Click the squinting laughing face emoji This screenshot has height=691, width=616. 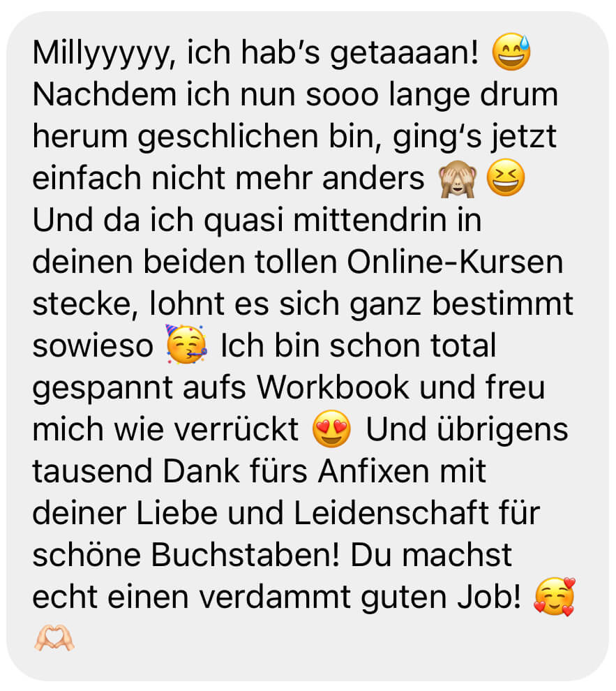point(506,177)
